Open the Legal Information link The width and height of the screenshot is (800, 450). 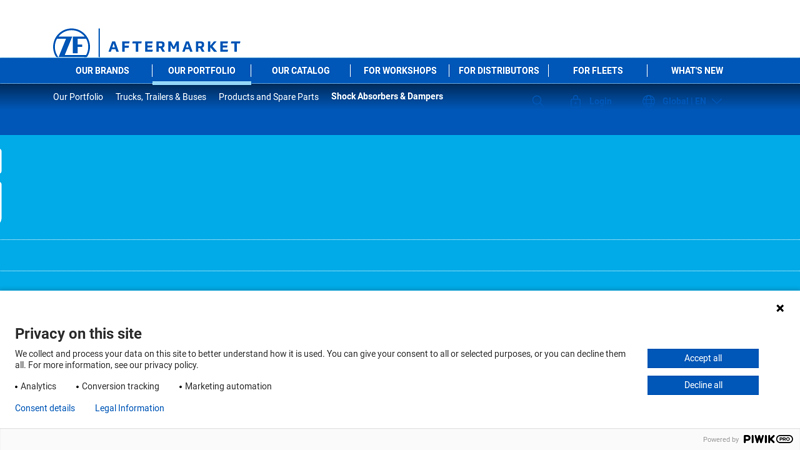[129, 408]
